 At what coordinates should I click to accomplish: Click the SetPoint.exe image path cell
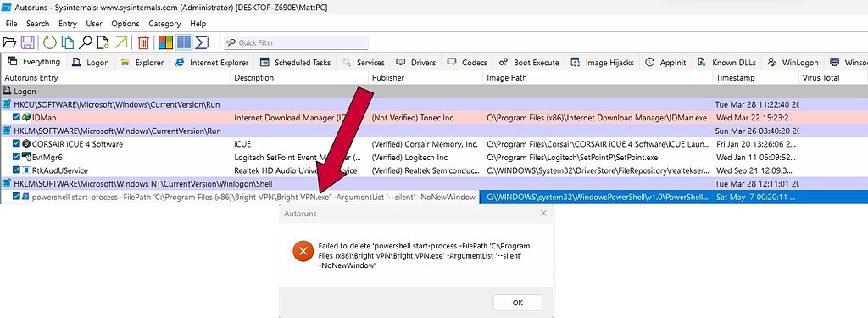point(572,158)
